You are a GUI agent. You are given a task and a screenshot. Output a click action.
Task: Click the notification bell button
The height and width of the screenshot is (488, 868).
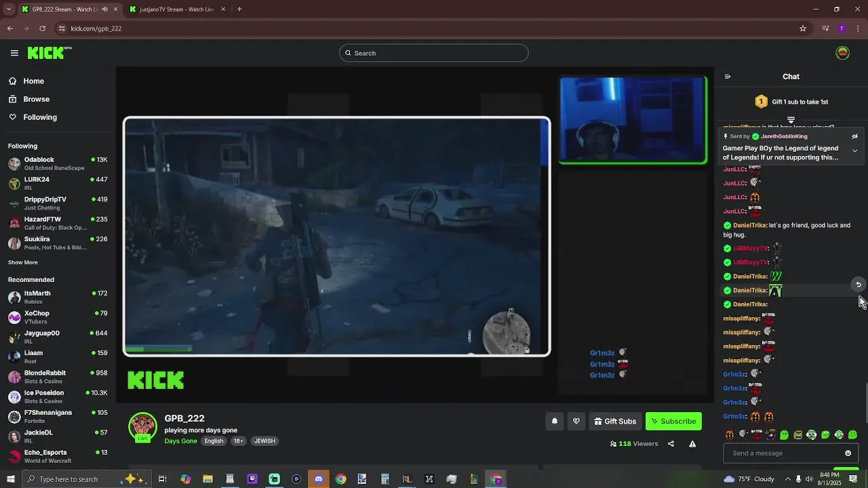tap(554, 421)
